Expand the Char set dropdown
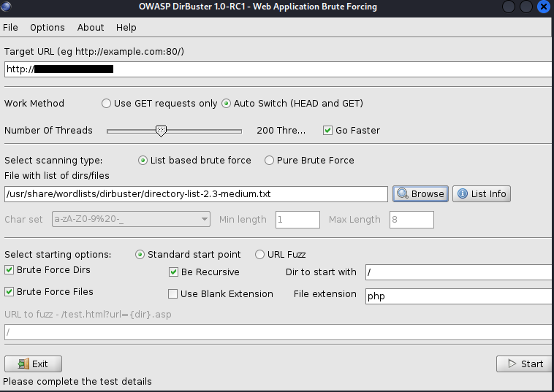 [x=204, y=219]
